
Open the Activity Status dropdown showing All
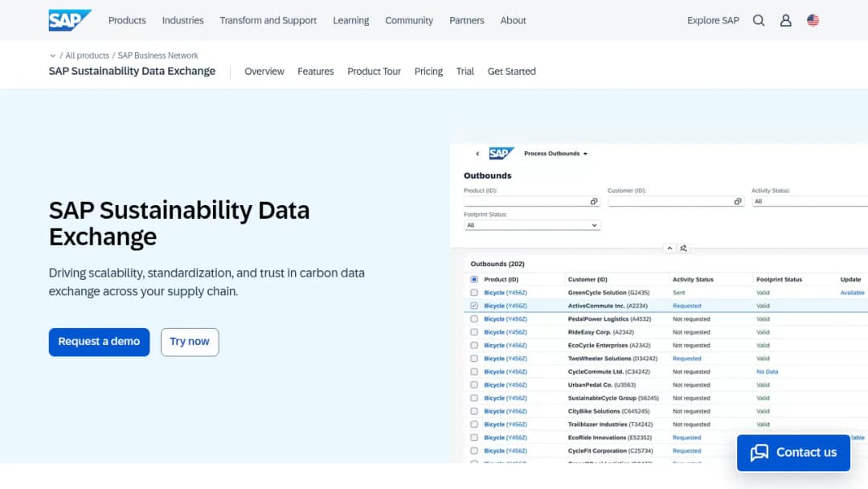point(809,202)
